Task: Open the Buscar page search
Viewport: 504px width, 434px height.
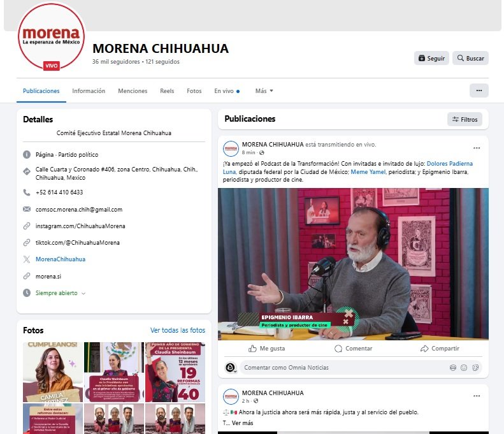Action: 470,58
